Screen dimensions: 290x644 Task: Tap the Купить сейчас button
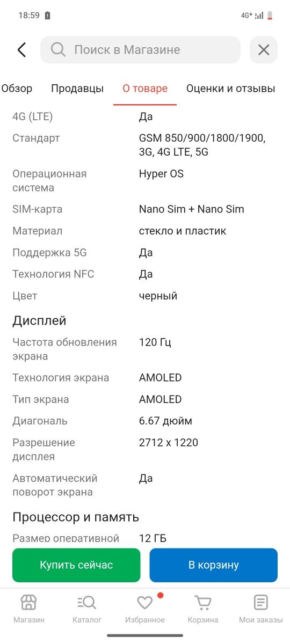(76, 565)
